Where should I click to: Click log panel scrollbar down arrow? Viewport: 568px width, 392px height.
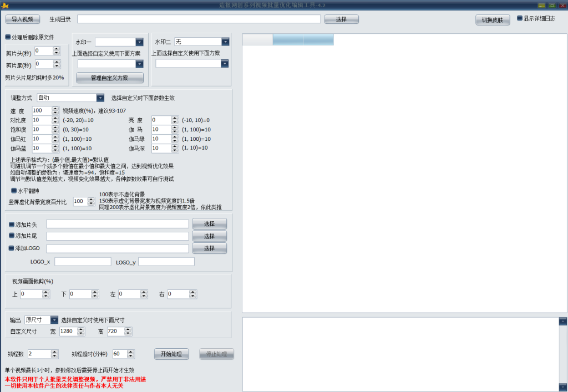[563, 386]
